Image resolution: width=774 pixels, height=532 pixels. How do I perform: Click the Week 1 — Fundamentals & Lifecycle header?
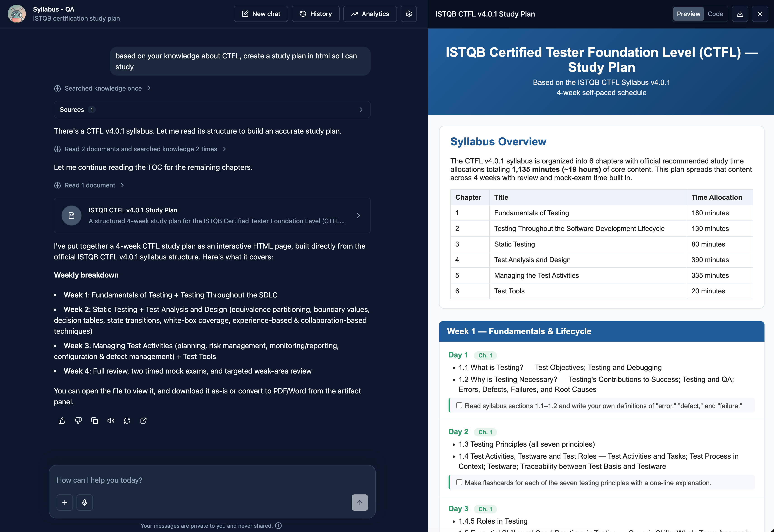(602, 331)
